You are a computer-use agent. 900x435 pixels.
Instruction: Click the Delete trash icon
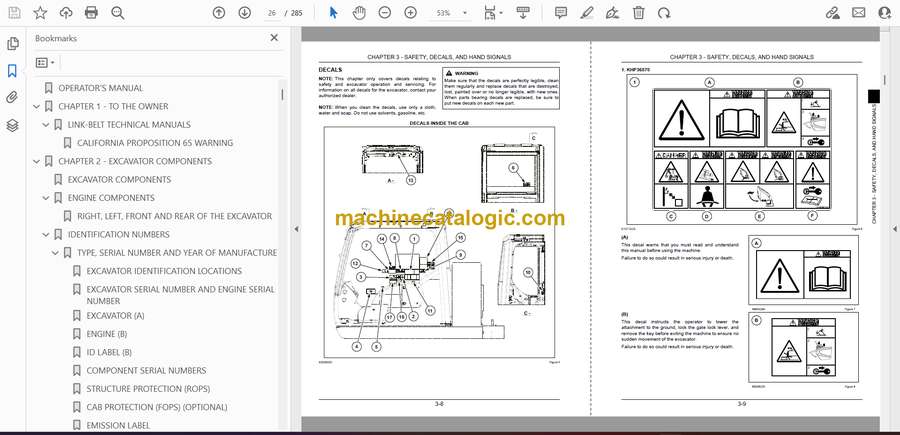tap(638, 13)
